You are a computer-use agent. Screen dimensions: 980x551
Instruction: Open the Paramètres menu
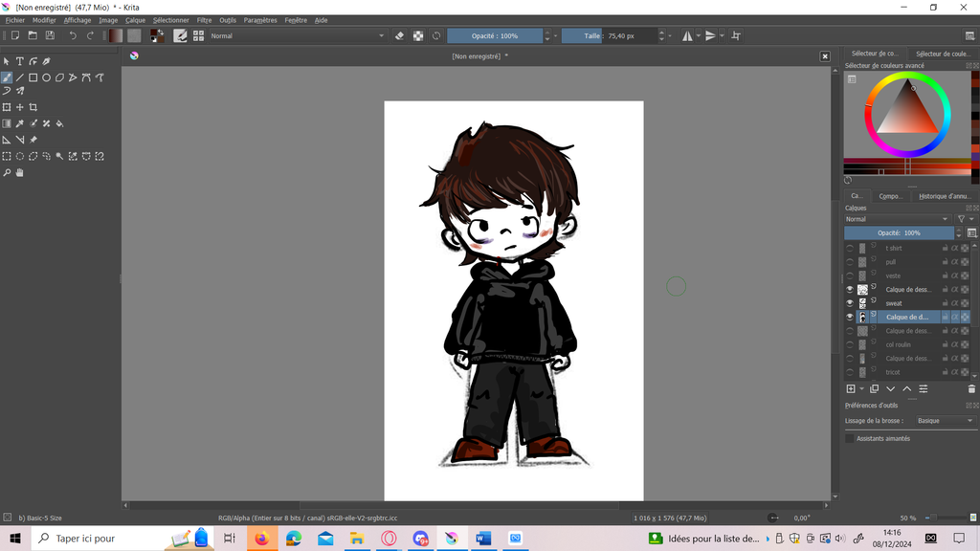[x=260, y=20]
